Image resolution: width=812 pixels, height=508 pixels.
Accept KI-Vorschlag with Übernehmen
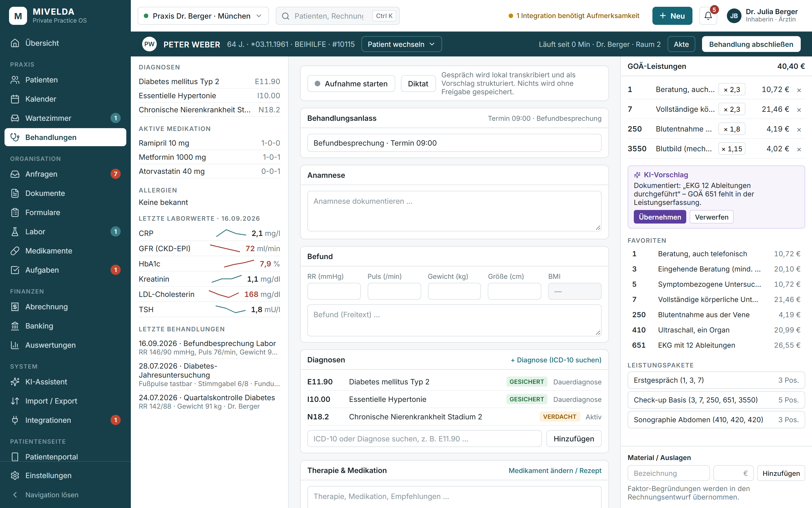660,217
